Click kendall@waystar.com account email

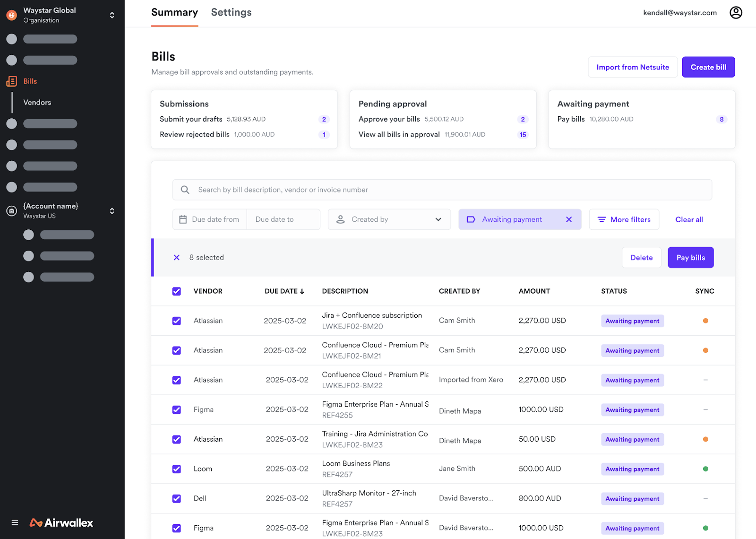click(x=680, y=13)
